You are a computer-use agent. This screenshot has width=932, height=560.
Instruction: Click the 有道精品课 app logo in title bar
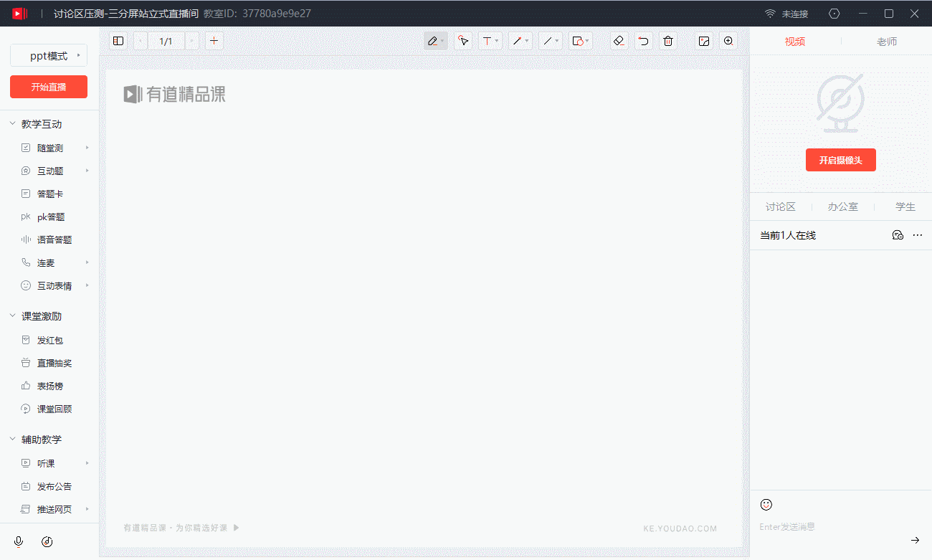[x=19, y=13]
